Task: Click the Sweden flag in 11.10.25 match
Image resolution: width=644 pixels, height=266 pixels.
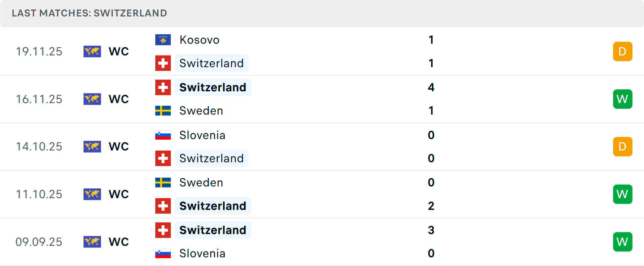Action: click(163, 182)
